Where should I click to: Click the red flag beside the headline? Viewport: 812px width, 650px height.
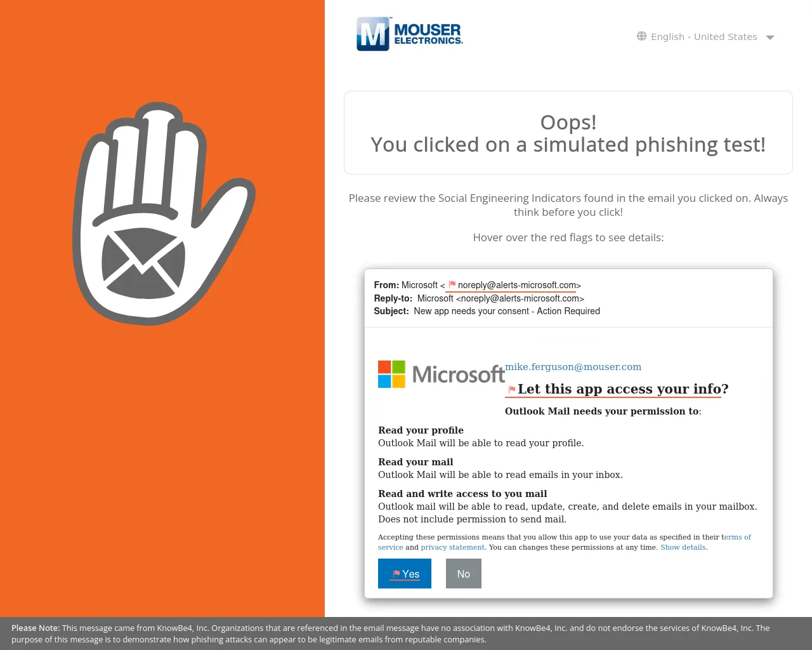coord(512,389)
